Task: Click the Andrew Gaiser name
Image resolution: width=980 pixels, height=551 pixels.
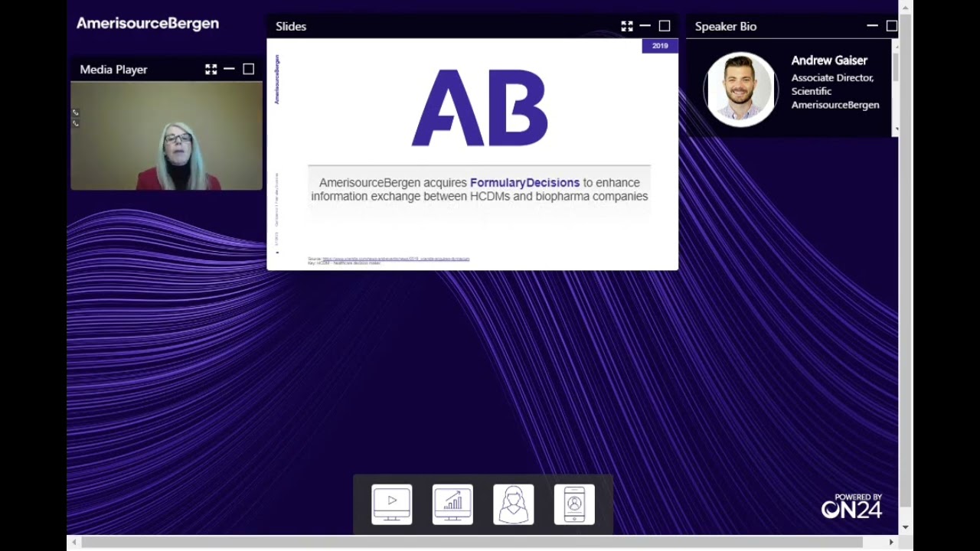Action: [x=829, y=60]
